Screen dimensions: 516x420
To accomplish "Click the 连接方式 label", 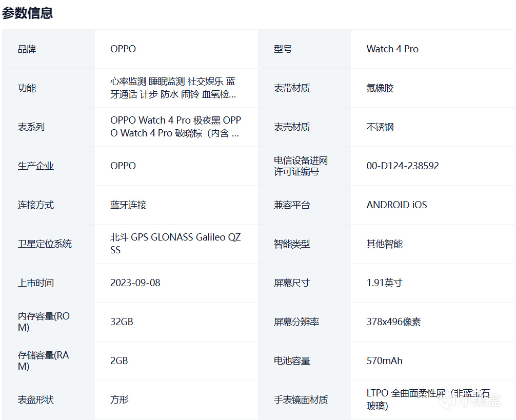I will 36,205.
